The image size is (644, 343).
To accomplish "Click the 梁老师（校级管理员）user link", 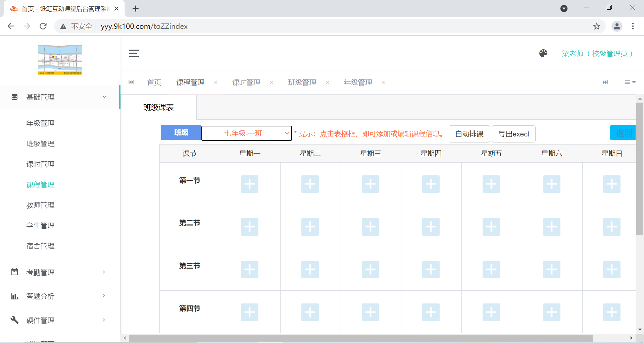I will 597,53.
